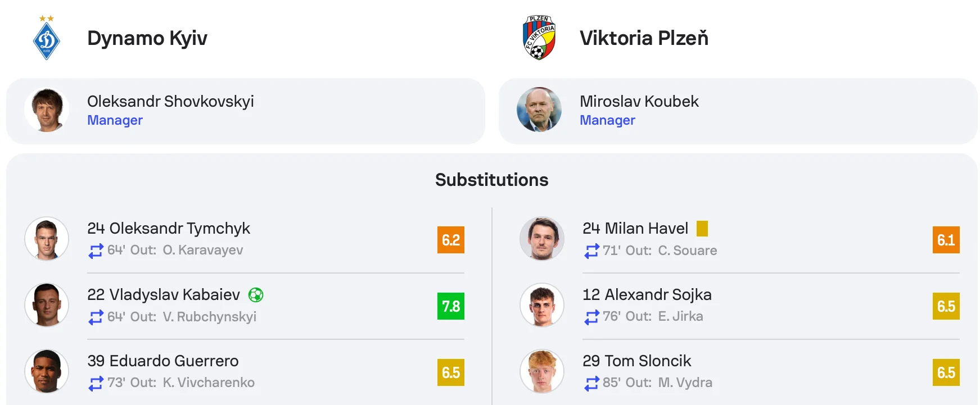The image size is (980, 405).
Task: Select Vladyslav Kabaiev's player photo
Action: [x=47, y=305]
